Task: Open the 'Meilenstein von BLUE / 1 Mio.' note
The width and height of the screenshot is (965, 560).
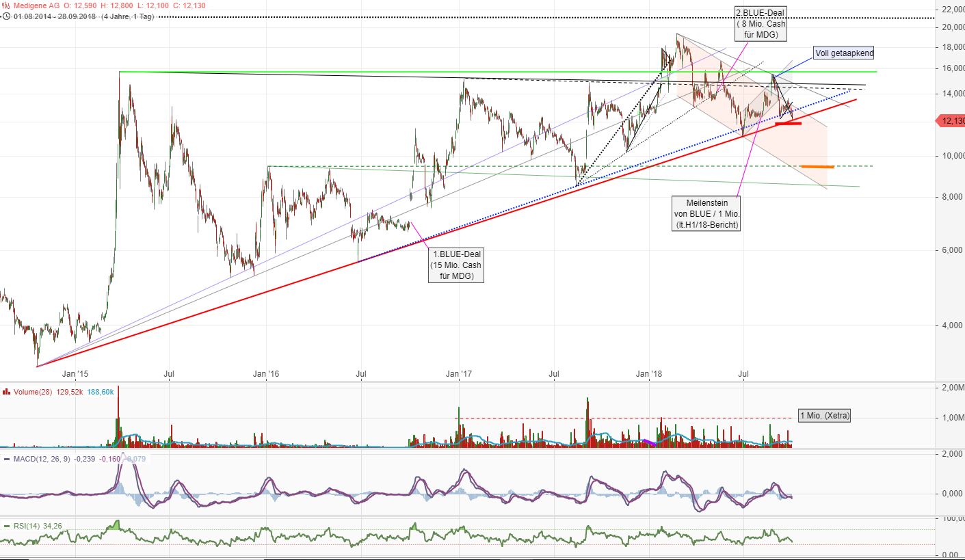Action: pos(707,213)
